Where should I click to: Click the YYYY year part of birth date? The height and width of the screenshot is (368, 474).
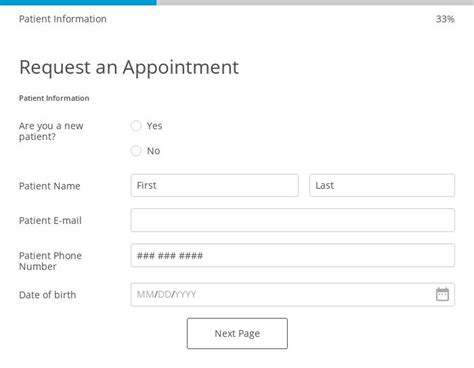coord(185,294)
